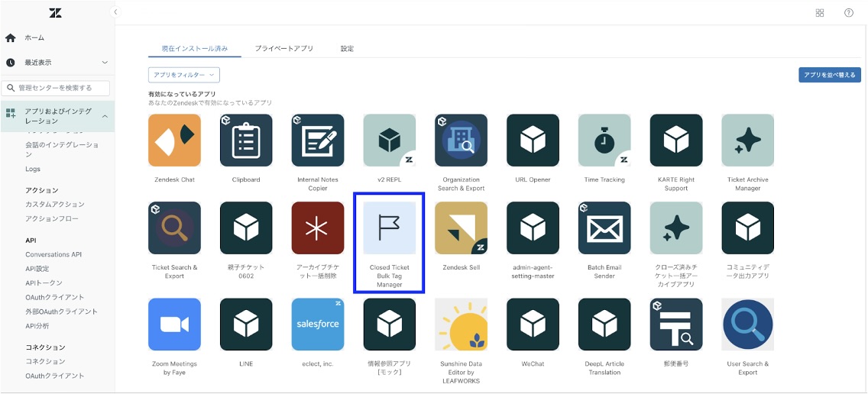The height and width of the screenshot is (394, 868).
Task: Collapse the left sidebar with the arrow toggle
Action: (x=116, y=12)
